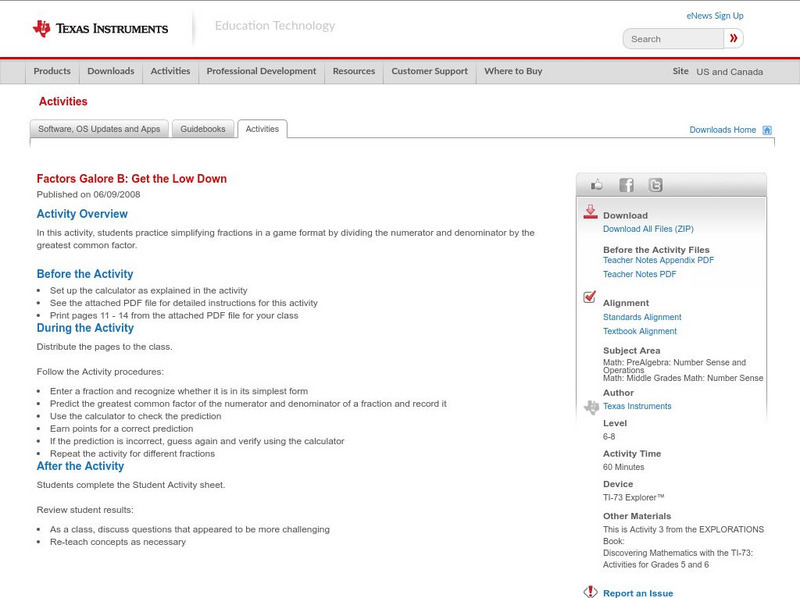The width and height of the screenshot is (800, 598).
Task: Open the Resources menu
Action: pos(354,71)
